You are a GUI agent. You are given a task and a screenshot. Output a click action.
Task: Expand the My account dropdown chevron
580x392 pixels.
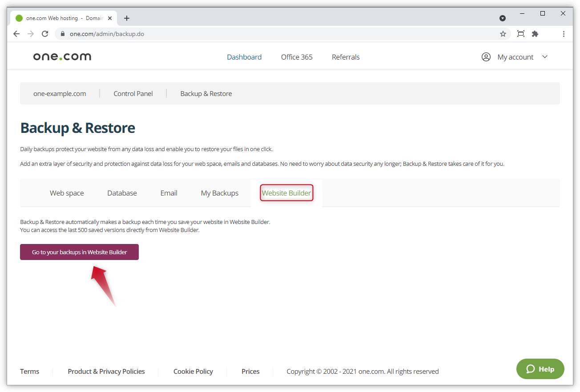(x=545, y=57)
